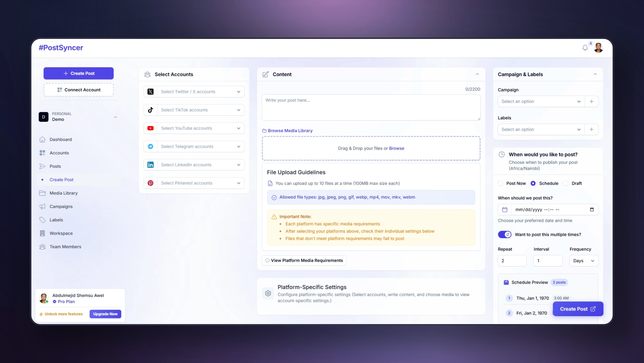Click the Browse link in drop zone
Viewport: 644px width, 363px height.
click(397, 148)
